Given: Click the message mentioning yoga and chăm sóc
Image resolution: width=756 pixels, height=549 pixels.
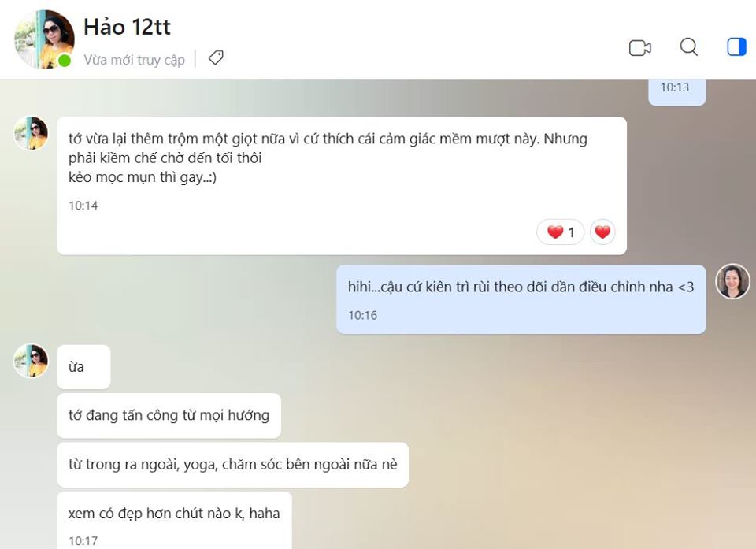Looking at the screenshot, I should [233, 465].
